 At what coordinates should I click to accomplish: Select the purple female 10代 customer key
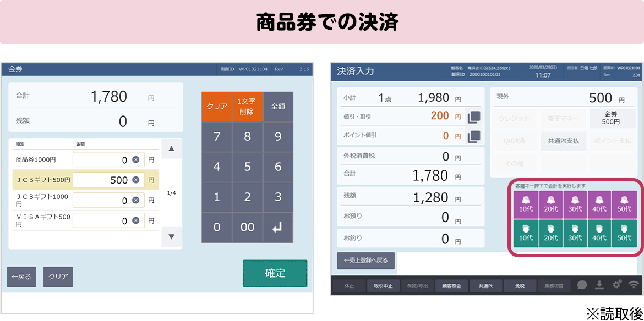[x=526, y=204]
